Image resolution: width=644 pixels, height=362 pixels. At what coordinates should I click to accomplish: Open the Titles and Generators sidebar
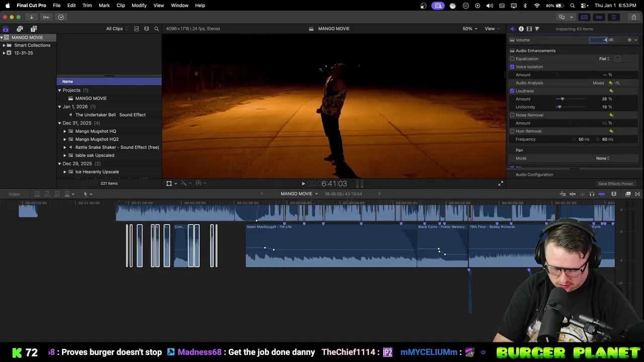click(34, 29)
